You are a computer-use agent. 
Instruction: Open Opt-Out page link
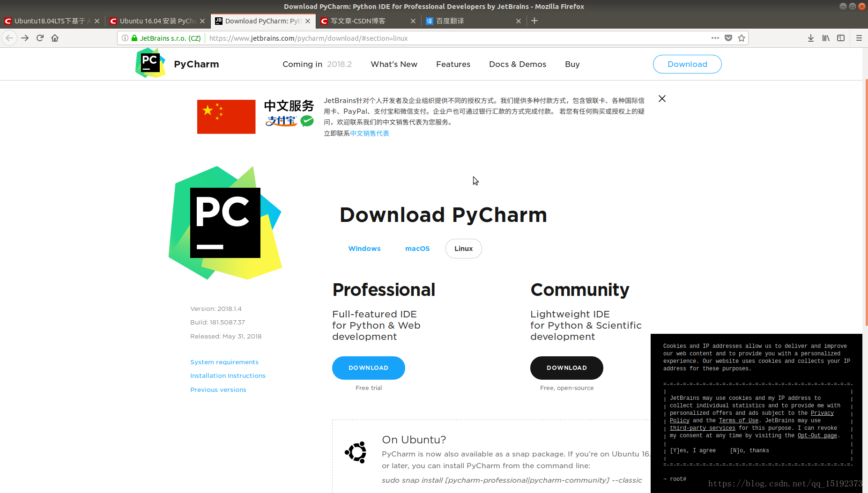pos(817,435)
